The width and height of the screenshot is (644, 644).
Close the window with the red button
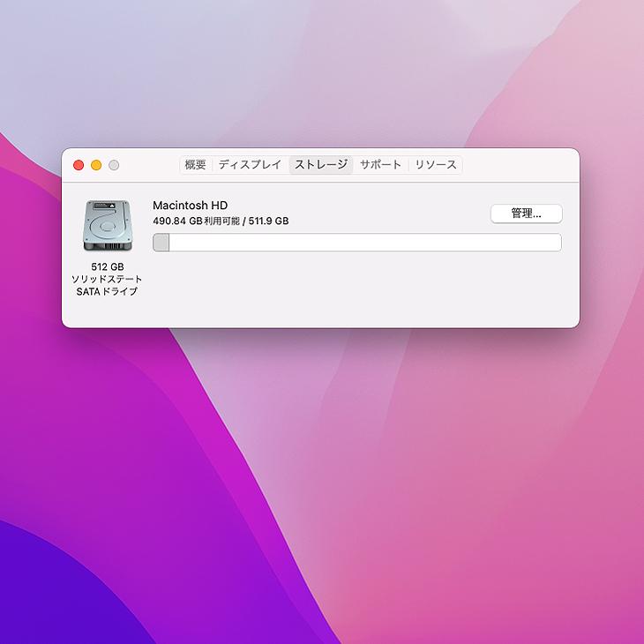79,165
